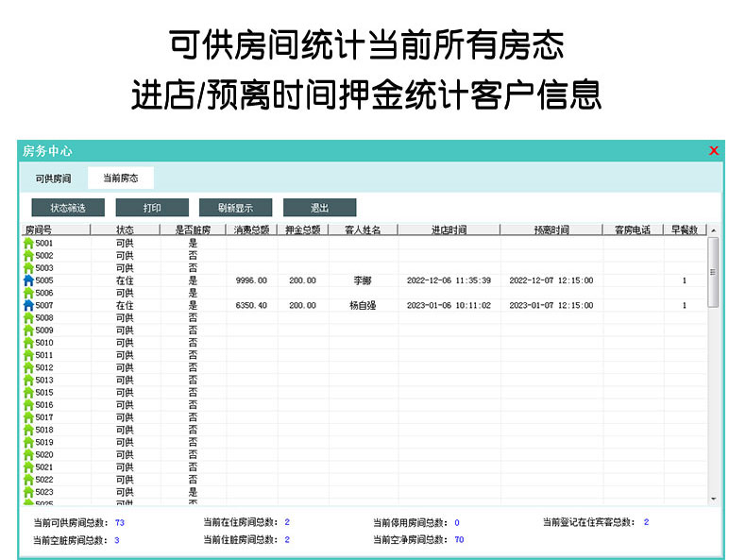Click the 消费总额 column header
Image resolution: width=746 pixels, height=560 pixels.
(252, 229)
